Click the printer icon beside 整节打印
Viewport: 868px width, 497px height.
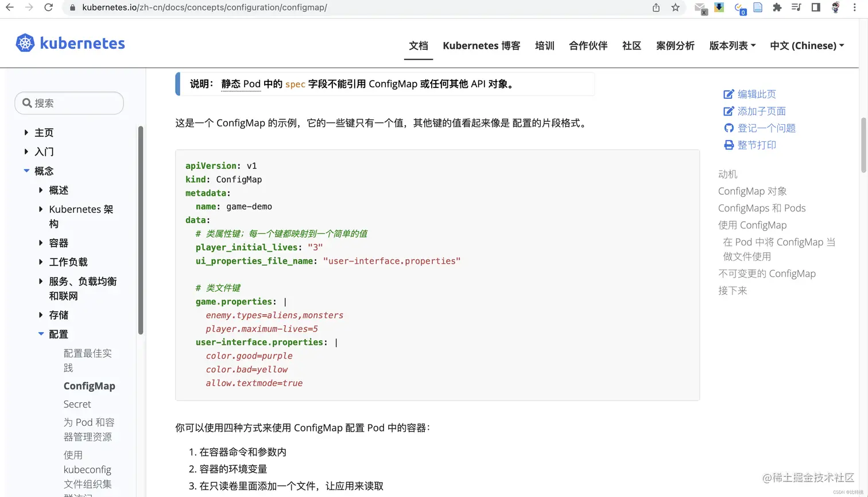coord(728,145)
